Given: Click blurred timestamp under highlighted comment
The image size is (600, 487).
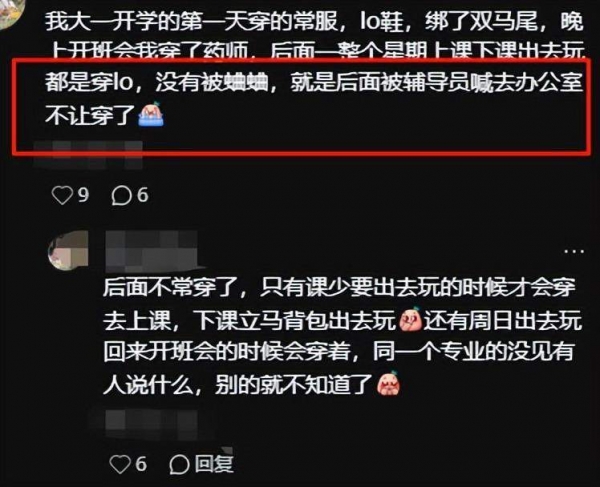Looking at the screenshot, I should 88,155.
